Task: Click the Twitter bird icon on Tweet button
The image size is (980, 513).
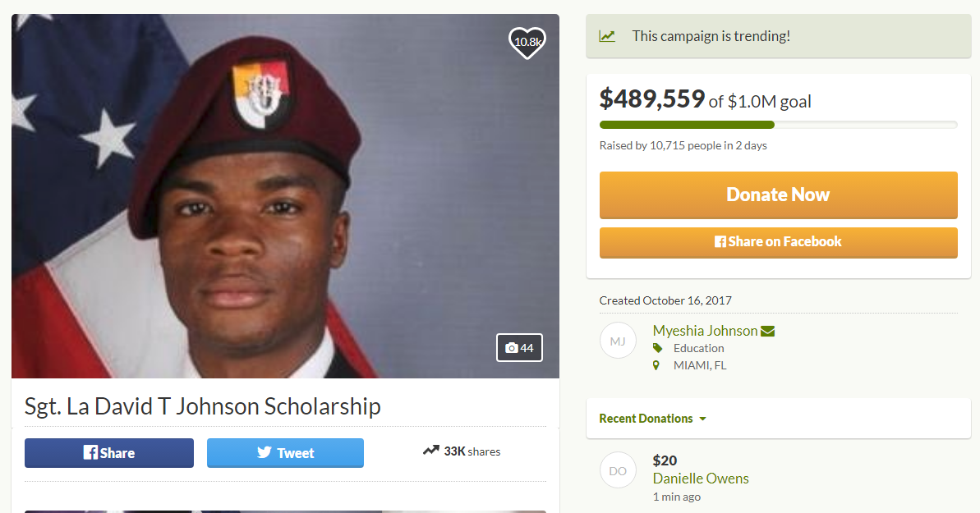Action: (264, 451)
